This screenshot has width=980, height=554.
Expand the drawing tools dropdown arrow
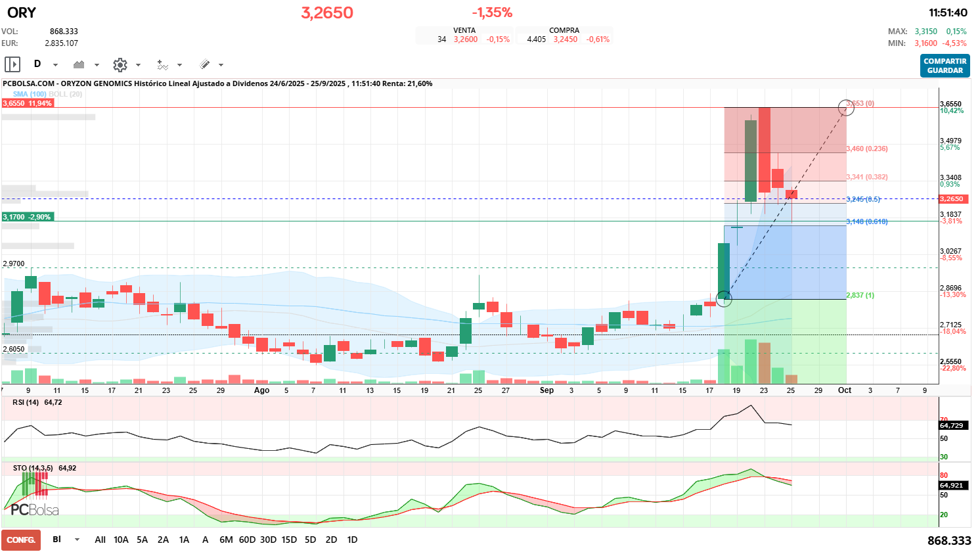221,64
